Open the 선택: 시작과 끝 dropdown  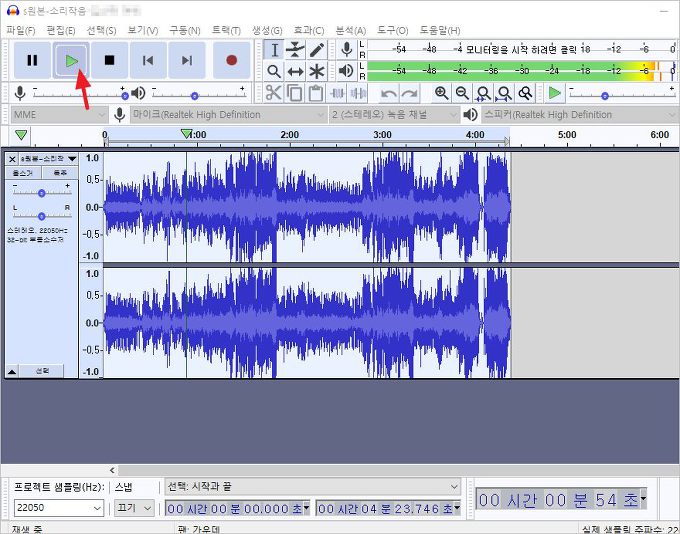point(313,487)
